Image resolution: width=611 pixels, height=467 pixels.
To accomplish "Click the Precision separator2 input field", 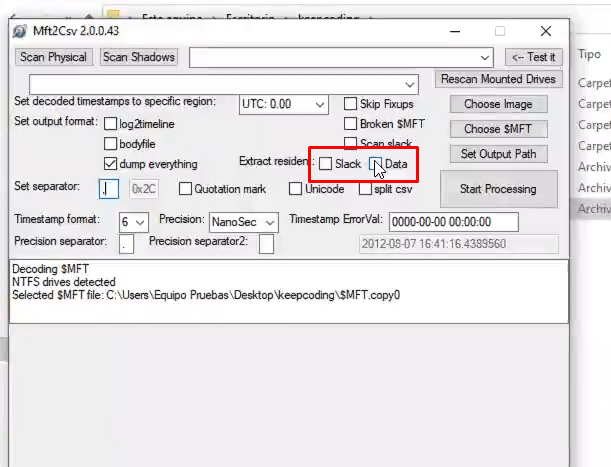I will pyautogui.click(x=267, y=244).
